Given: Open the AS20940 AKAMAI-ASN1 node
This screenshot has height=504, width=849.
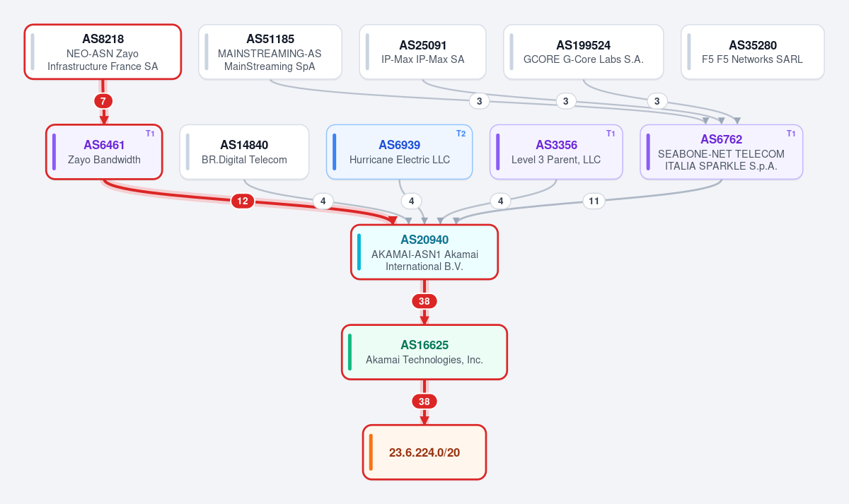Looking at the screenshot, I should coord(424,252).
